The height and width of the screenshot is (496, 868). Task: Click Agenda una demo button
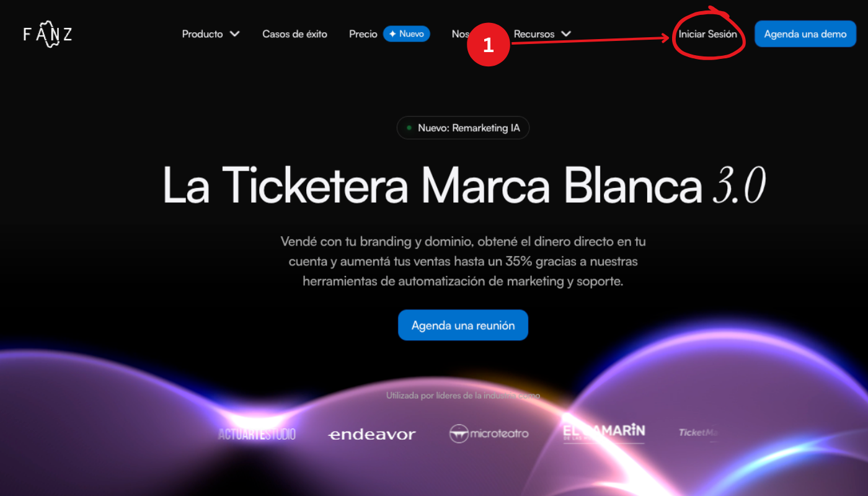805,34
